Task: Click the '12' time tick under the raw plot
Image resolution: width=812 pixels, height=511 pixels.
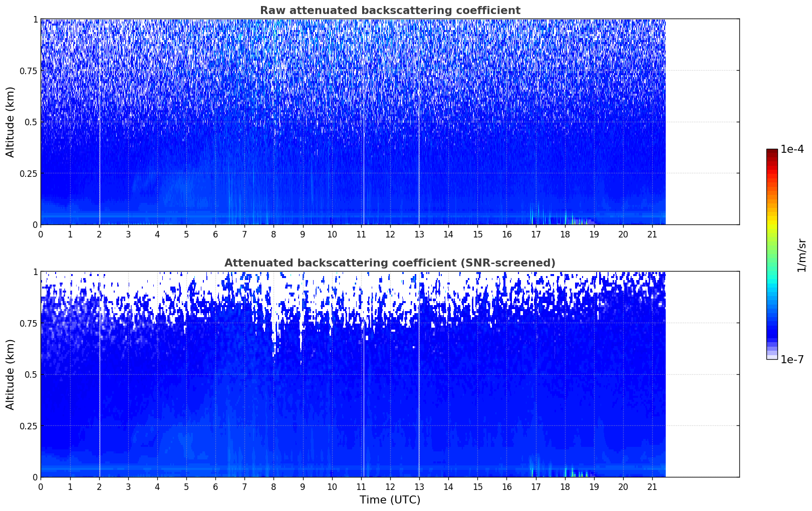Action: (390, 234)
